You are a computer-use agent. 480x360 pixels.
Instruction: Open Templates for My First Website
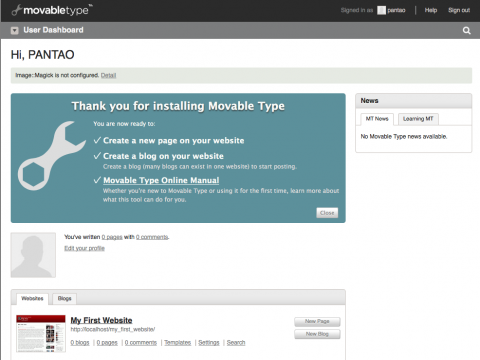(x=178, y=343)
